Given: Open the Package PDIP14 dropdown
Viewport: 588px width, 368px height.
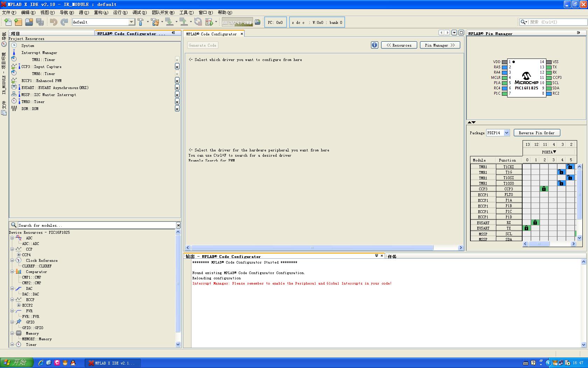Looking at the screenshot, I should point(506,133).
